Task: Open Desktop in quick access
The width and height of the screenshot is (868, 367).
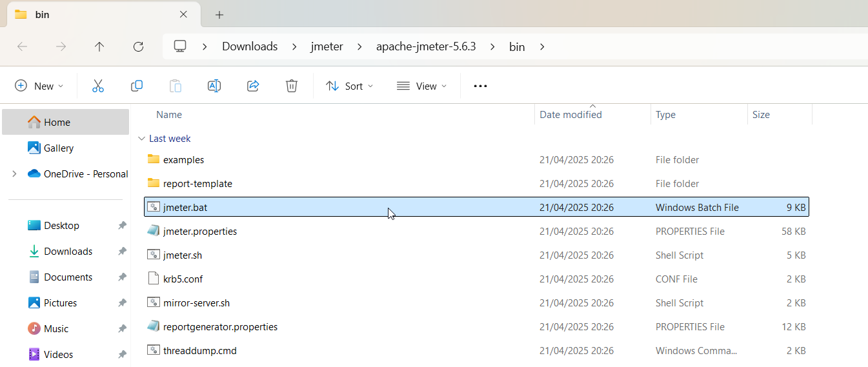Action: point(65,226)
